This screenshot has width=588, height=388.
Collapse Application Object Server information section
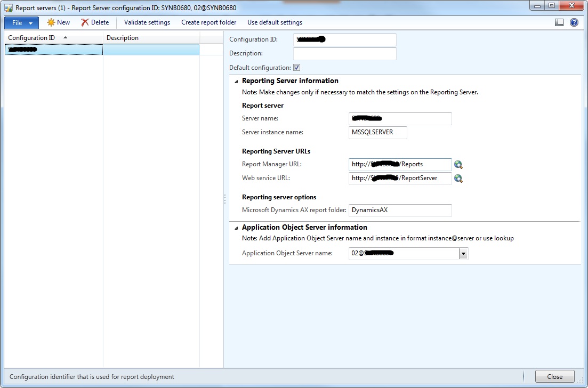pos(236,227)
